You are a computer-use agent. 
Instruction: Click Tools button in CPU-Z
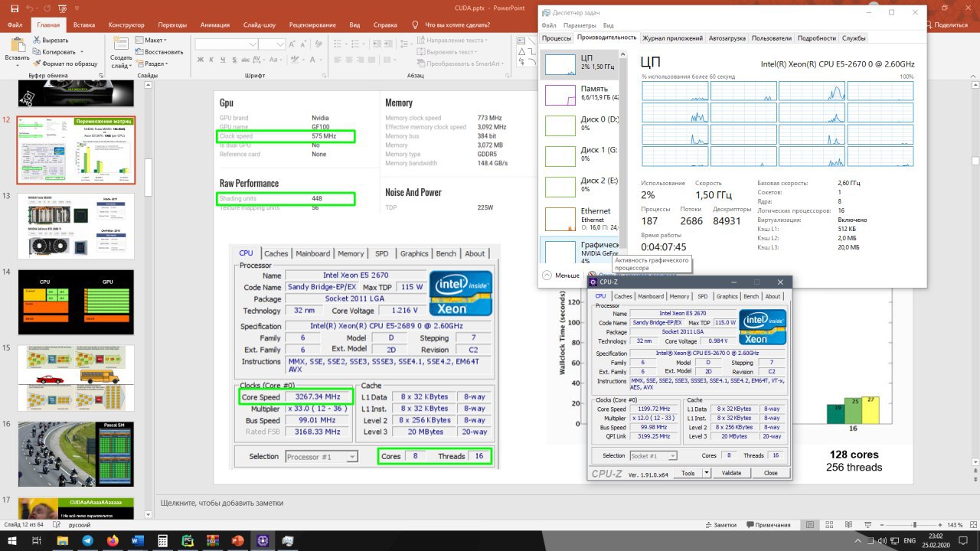click(x=688, y=473)
